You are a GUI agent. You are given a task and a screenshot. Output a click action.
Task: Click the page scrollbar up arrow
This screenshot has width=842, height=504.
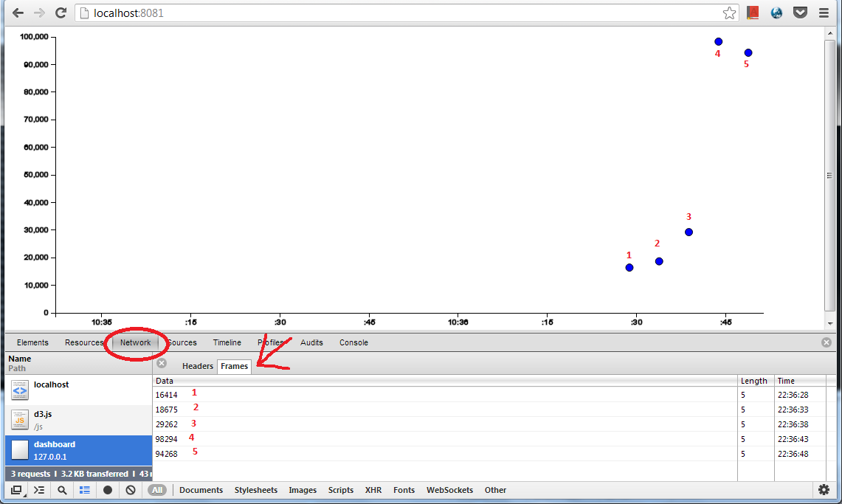click(x=830, y=33)
